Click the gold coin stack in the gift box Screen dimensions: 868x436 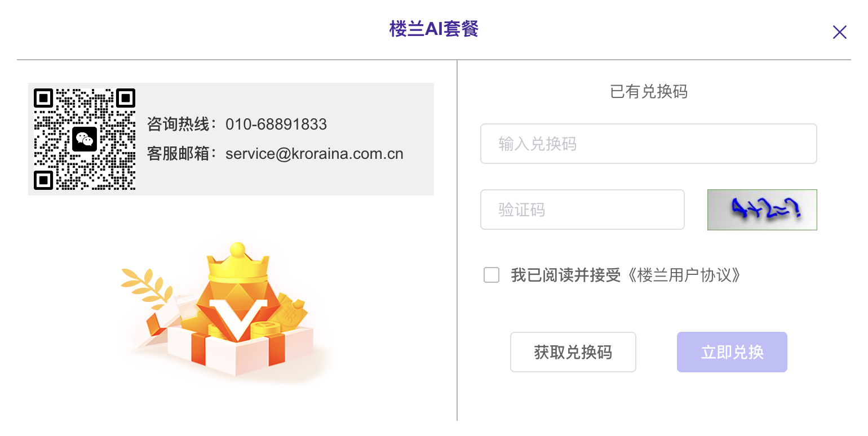pos(264,331)
